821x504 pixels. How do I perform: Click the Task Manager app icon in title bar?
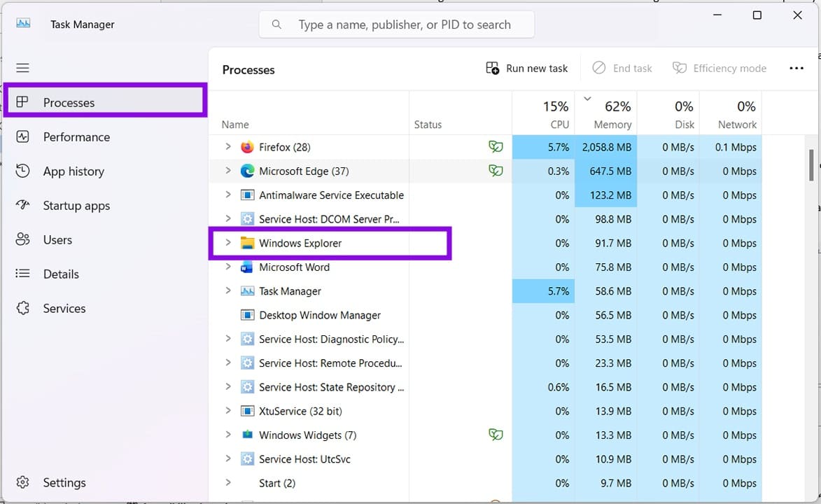click(23, 24)
